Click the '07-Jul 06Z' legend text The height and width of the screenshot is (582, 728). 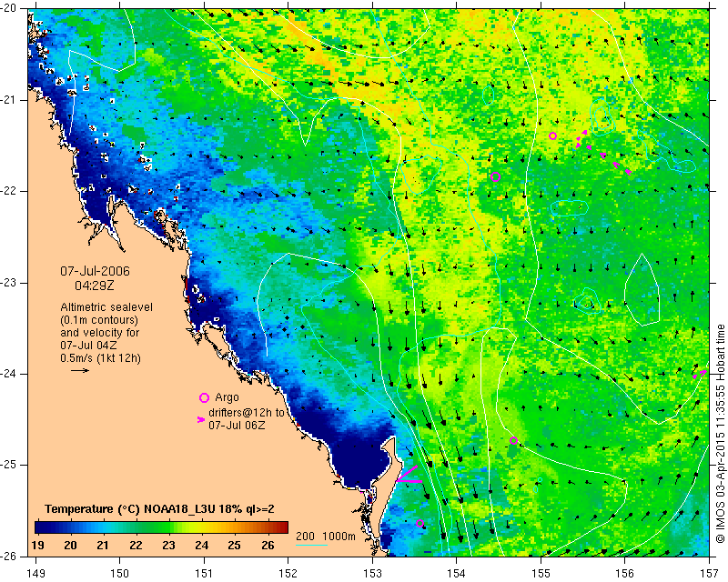pyautogui.click(x=237, y=425)
